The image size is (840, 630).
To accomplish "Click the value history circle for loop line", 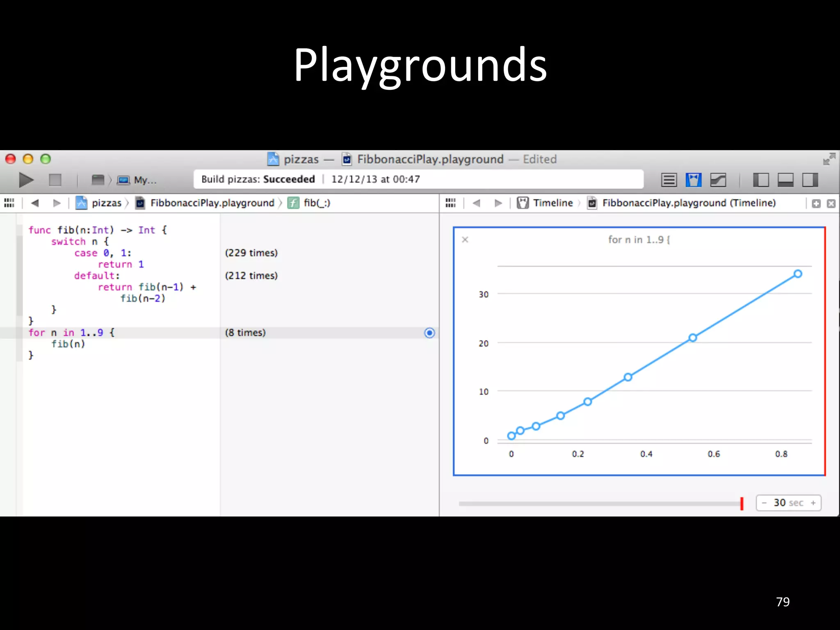I will [x=429, y=333].
